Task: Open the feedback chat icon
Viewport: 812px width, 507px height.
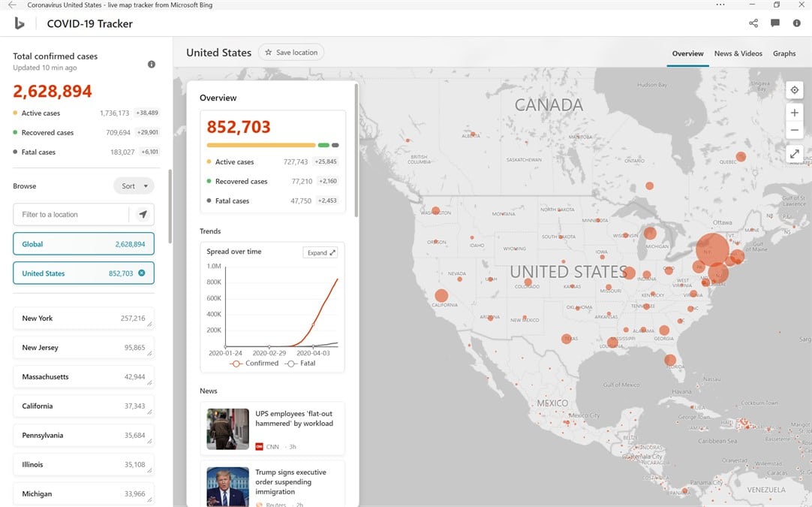Action: pos(775,23)
